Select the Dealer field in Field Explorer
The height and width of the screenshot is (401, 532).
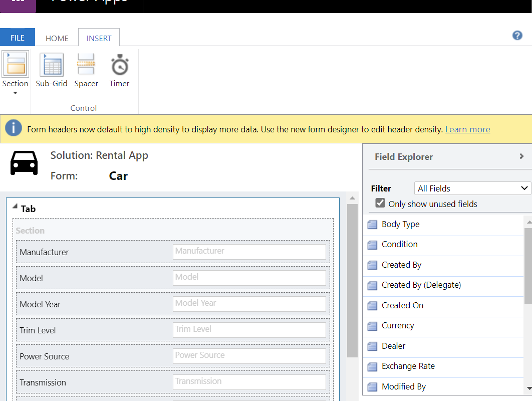[393, 346]
